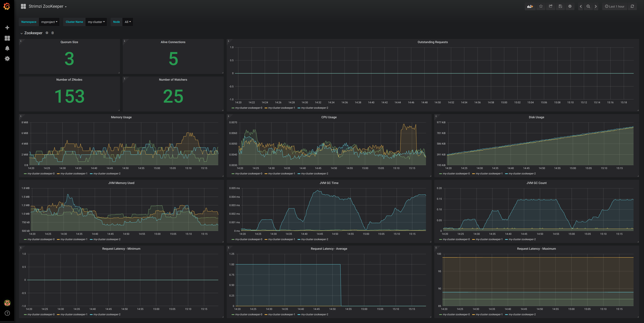
Task: Toggle my-cluster-zookeeper-0 in Outstanding Requests legend
Action: (249, 108)
